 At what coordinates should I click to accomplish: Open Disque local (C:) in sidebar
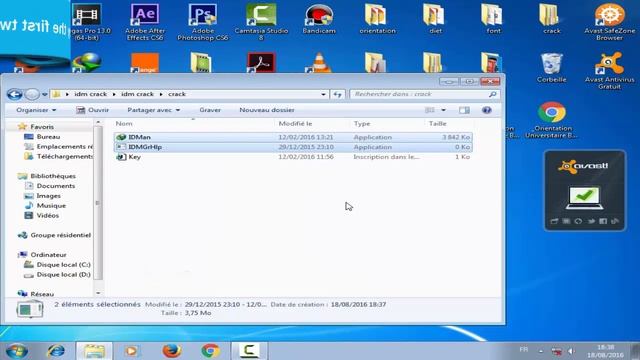click(63, 264)
